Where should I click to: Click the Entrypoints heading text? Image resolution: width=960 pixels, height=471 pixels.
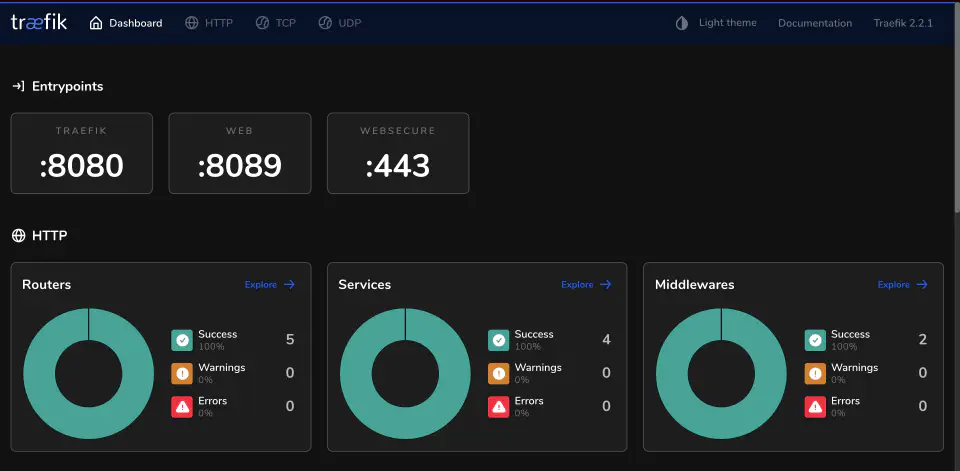[67, 86]
